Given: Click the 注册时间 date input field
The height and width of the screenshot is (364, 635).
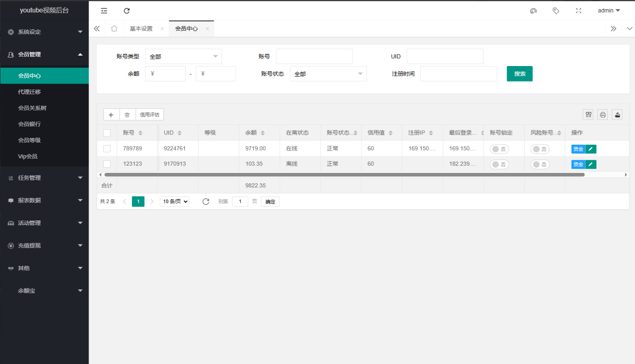Looking at the screenshot, I should pos(459,74).
